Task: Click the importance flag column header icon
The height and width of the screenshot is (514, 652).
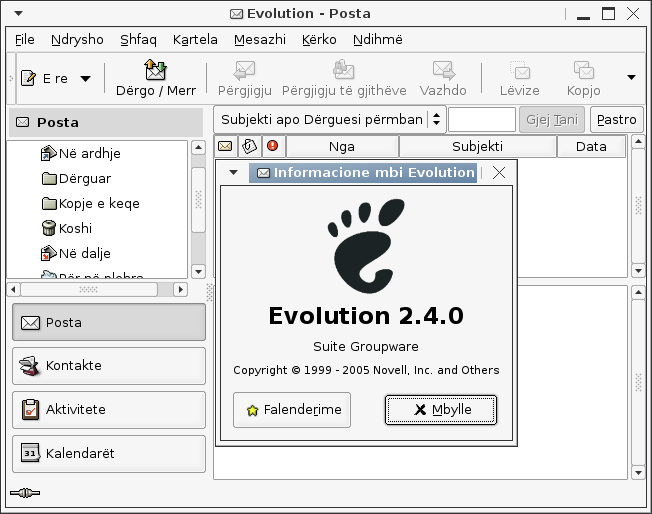Action: click(273, 146)
